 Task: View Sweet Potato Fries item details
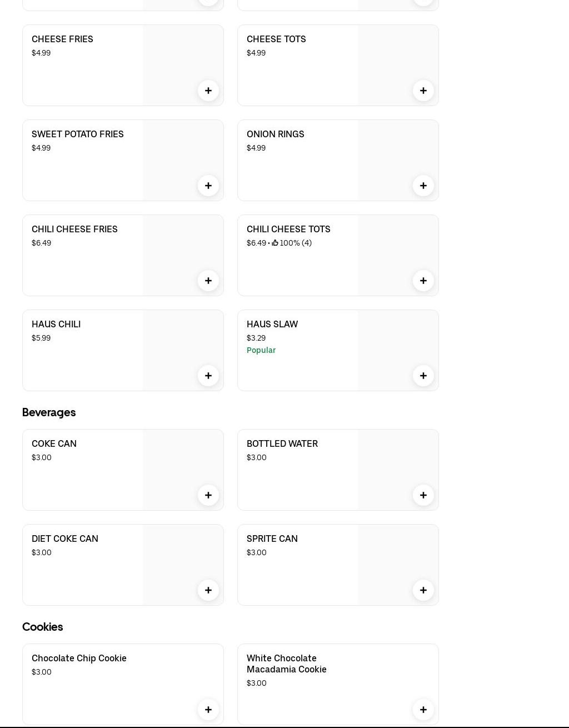pyautogui.click(x=78, y=134)
